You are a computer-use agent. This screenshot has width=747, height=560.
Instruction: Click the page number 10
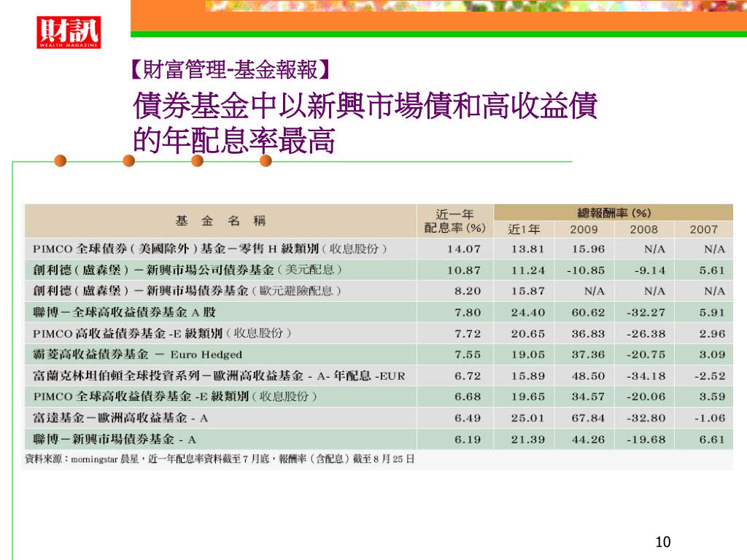[662, 542]
